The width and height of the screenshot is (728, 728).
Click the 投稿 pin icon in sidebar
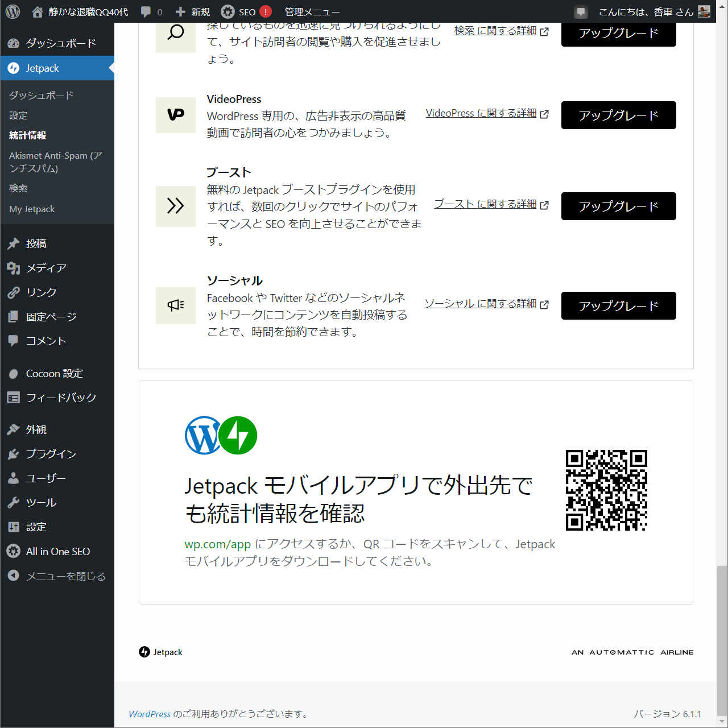pos(14,243)
